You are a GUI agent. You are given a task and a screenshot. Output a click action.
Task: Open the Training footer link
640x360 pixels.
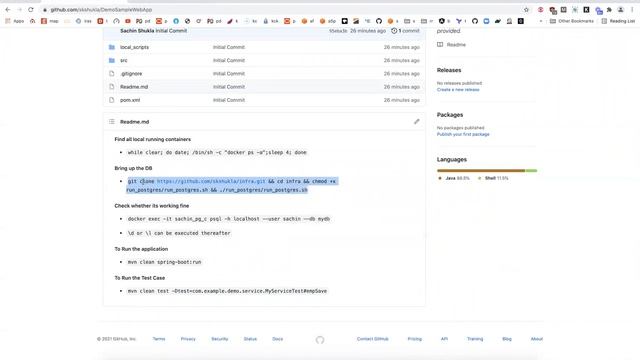pyautogui.click(x=475, y=339)
